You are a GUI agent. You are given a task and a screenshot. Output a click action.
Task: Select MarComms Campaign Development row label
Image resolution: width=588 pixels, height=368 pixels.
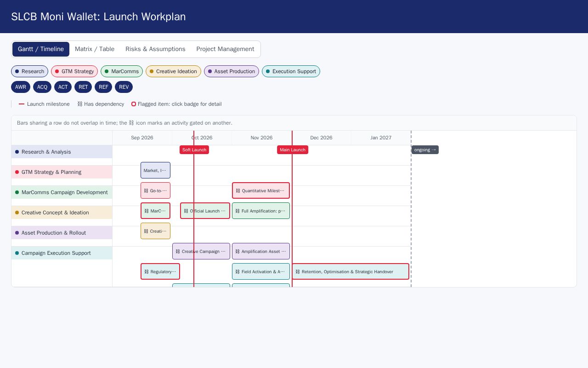point(62,192)
